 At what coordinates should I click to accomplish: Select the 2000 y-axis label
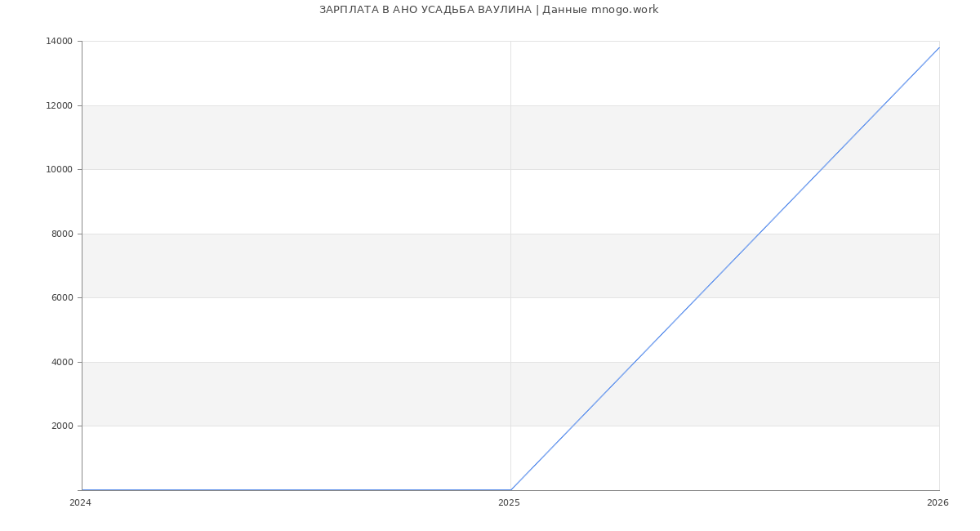point(63,426)
